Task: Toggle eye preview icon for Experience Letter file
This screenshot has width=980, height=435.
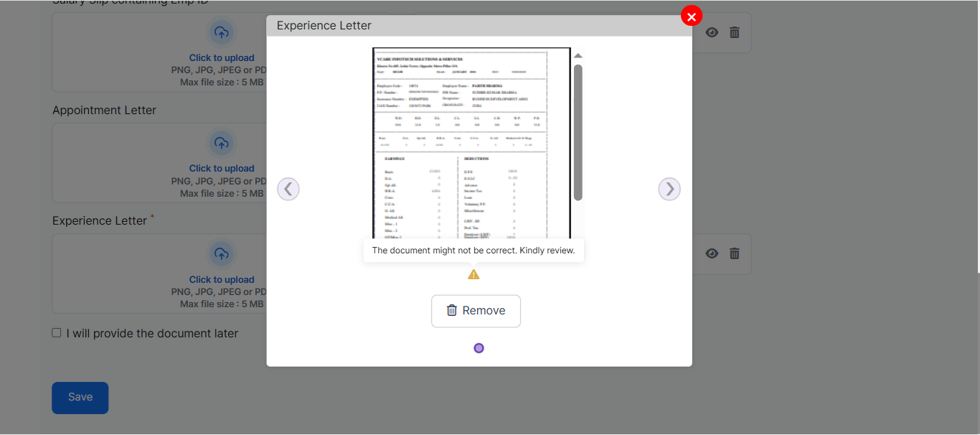Action: tap(712, 253)
